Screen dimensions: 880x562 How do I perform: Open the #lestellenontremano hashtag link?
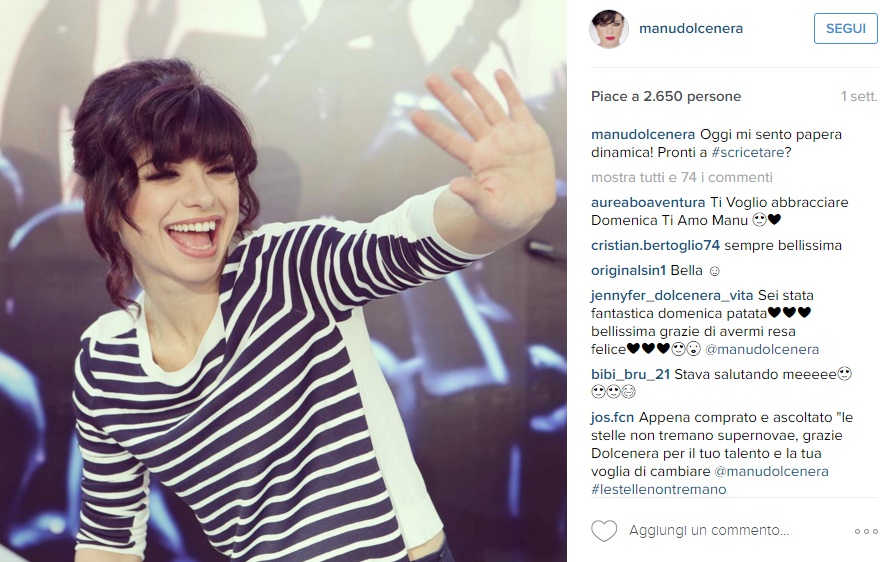coord(659,489)
